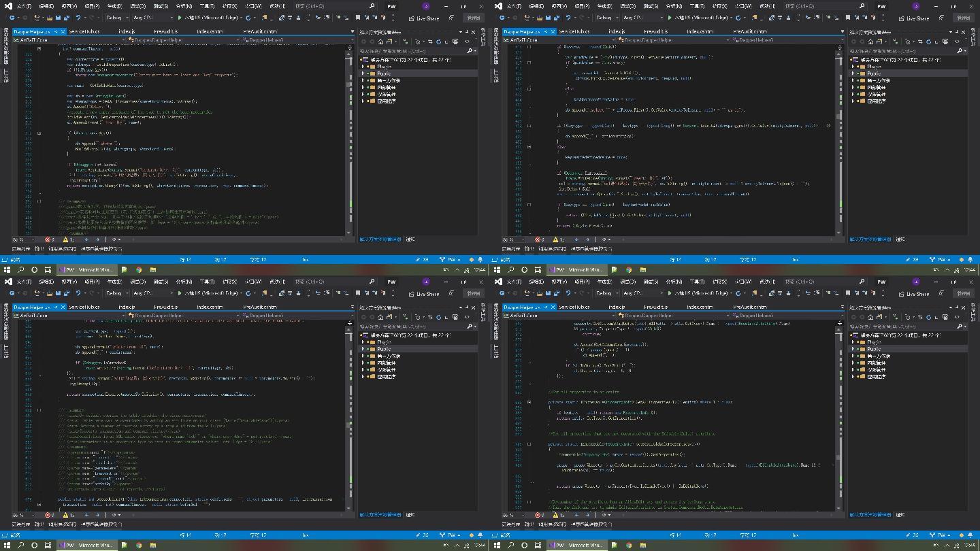Click search magnifier in top-left title bar
Screen dimensions: 980x551
point(372,6)
